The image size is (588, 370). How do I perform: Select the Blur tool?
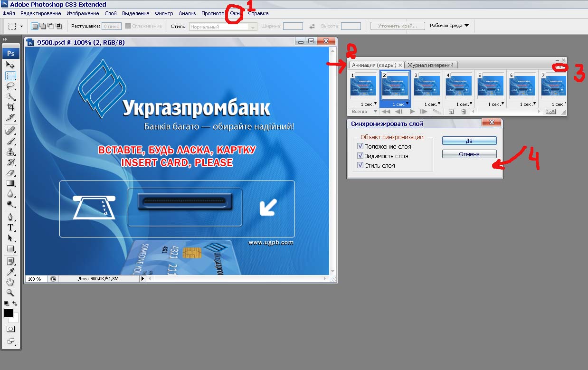click(x=10, y=194)
